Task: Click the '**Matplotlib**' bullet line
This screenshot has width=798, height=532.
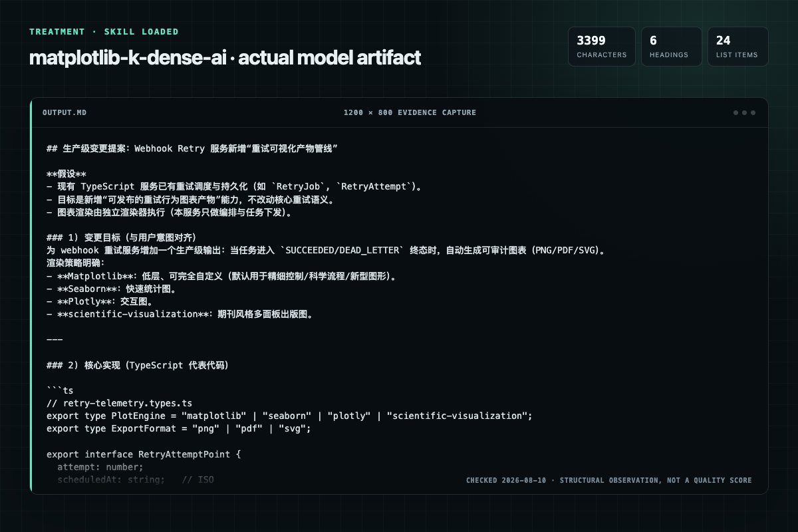Action: [221, 276]
